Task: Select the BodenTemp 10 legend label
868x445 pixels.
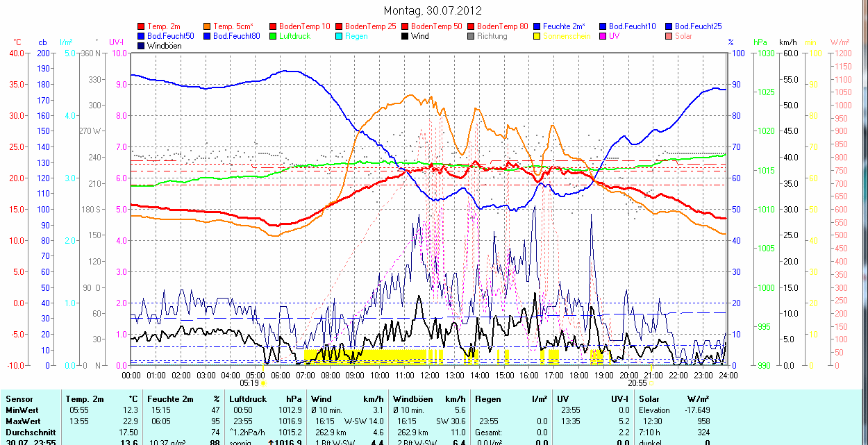Action: (304, 26)
